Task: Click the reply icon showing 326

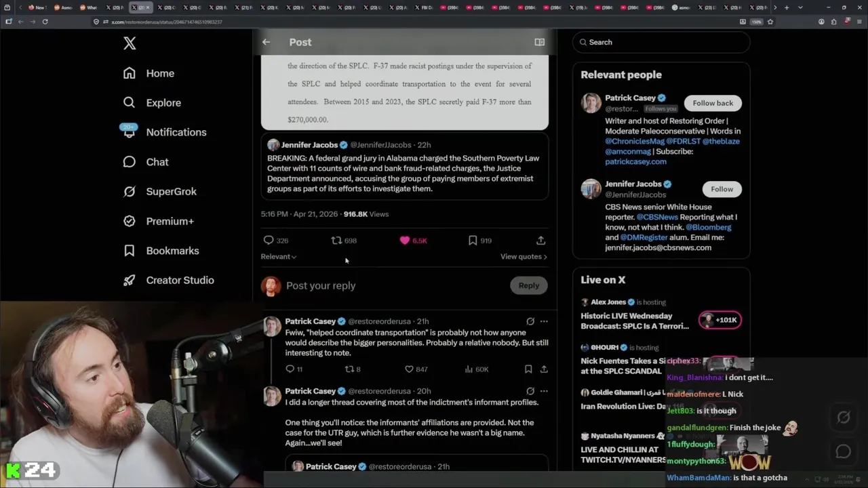Action: coord(275,241)
